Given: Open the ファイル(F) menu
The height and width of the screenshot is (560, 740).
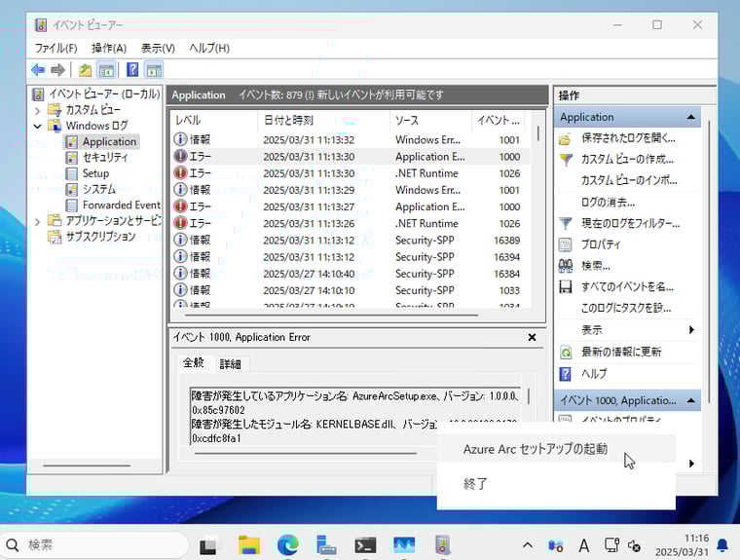Looking at the screenshot, I should pos(55,48).
